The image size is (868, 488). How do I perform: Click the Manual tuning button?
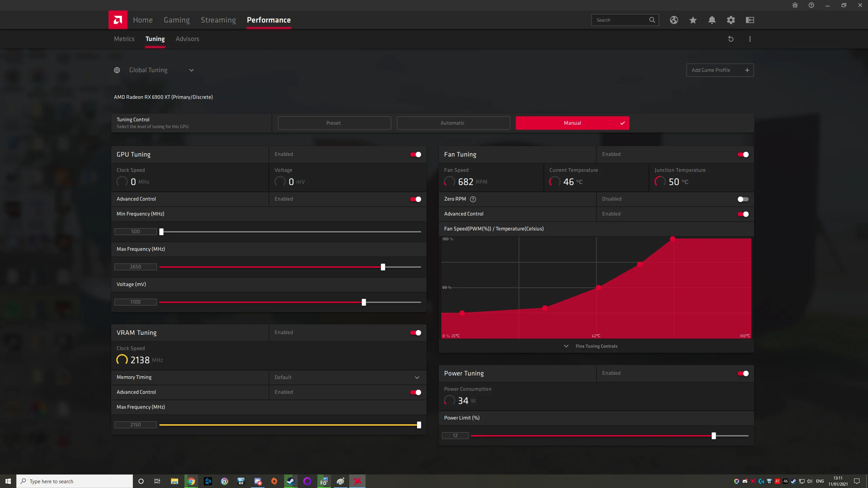(572, 123)
